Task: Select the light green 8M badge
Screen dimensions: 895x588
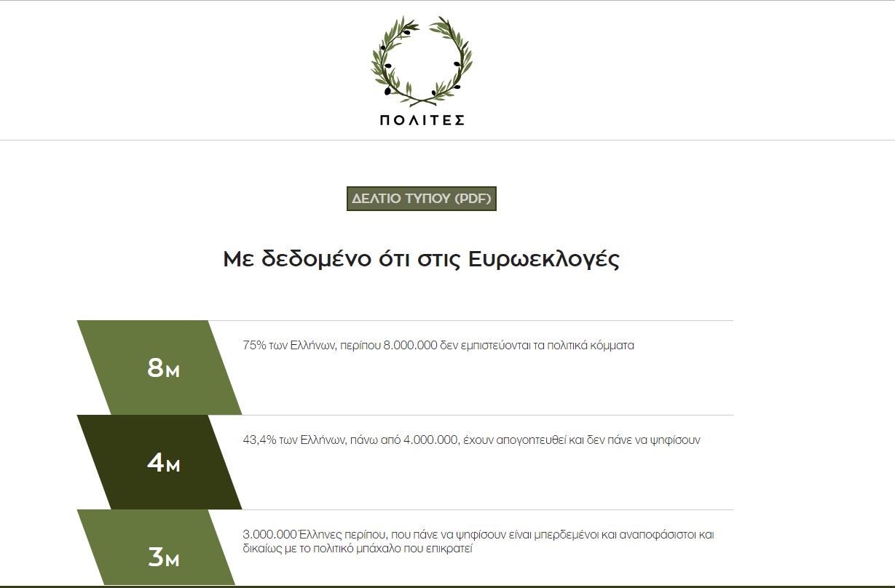Action: 160,368
